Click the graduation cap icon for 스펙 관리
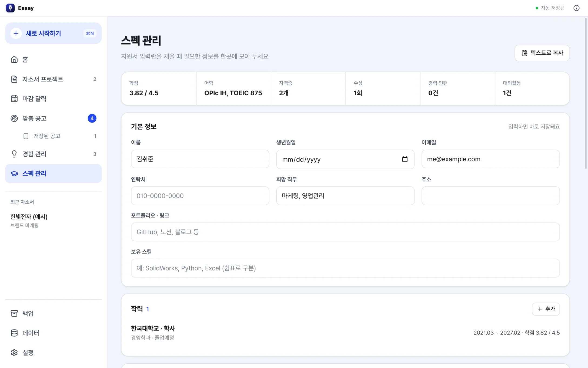This screenshot has height=368, width=588. (14, 173)
